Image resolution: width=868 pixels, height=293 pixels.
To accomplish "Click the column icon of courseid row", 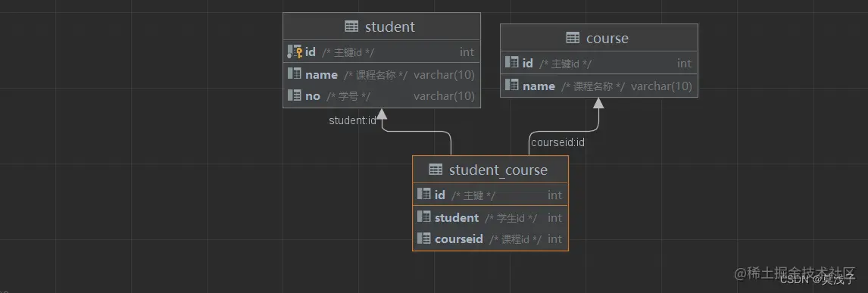I will click(x=424, y=238).
